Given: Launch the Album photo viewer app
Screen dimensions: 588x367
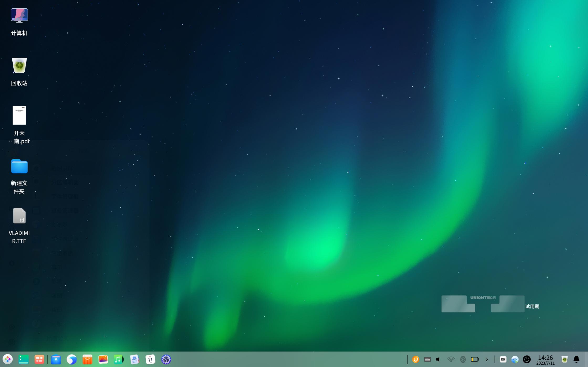Looking at the screenshot, I should [103, 359].
